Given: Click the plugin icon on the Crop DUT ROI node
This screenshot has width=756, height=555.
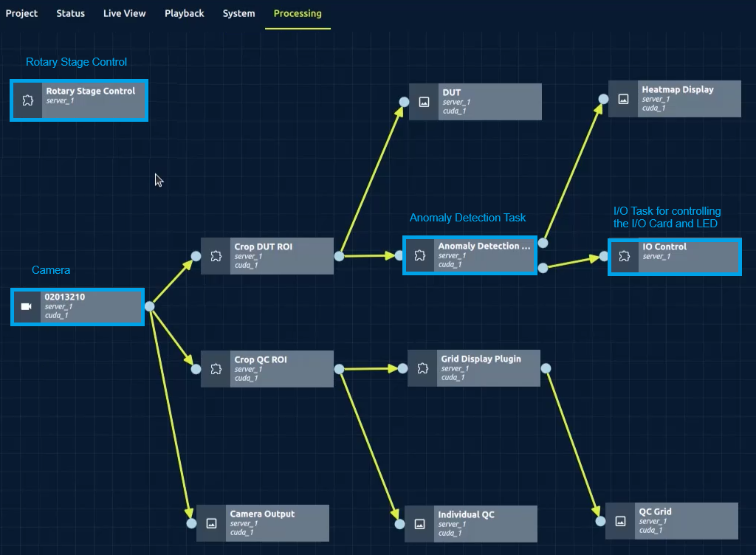Looking at the screenshot, I should [x=216, y=255].
